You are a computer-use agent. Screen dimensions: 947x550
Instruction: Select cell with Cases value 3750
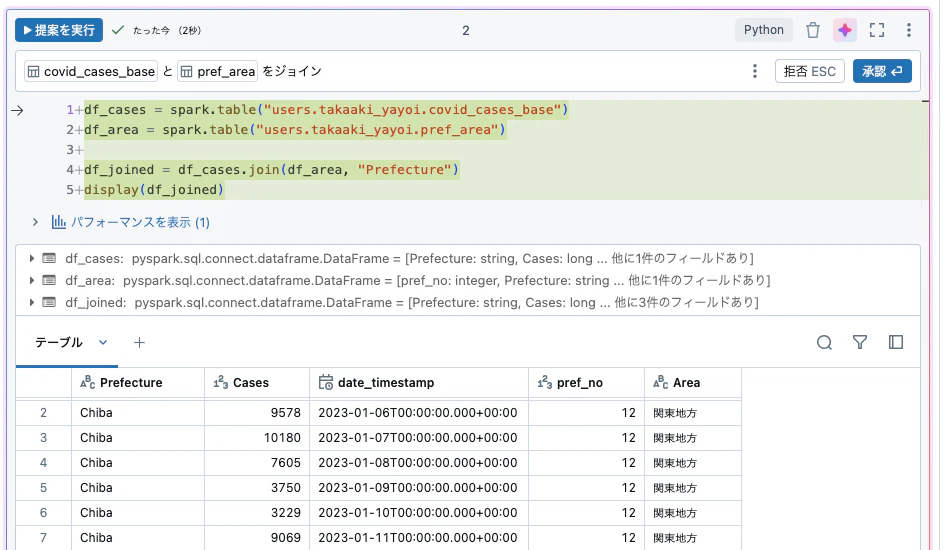(257, 488)
